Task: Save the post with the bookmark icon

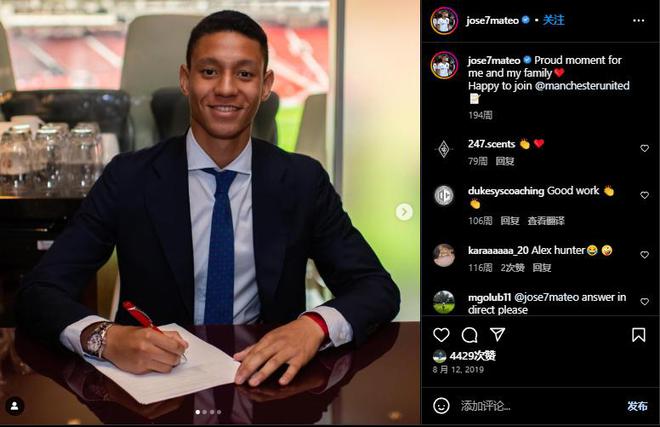Action: click(x=639, y=335)
